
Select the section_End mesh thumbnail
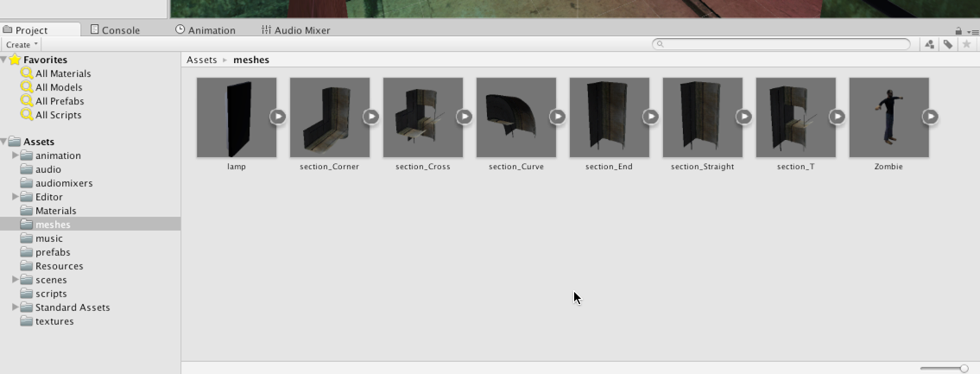[x=609, y=117]
